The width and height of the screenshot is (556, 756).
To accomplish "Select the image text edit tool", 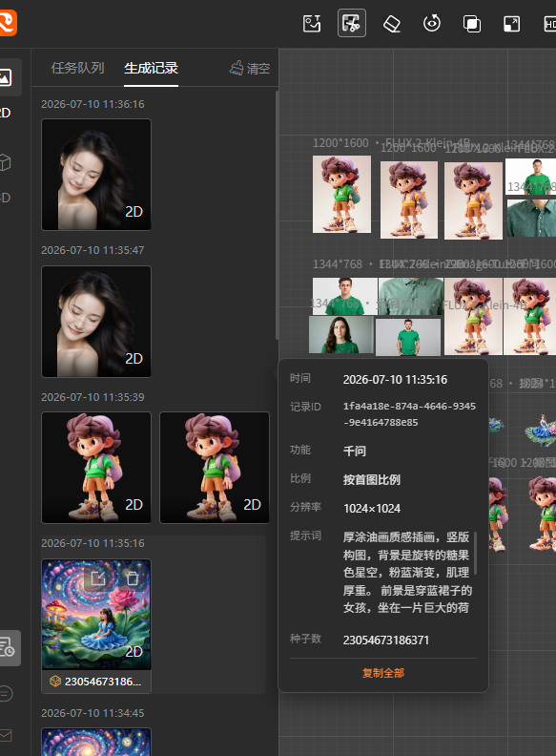I will click(x=312, y=23).
